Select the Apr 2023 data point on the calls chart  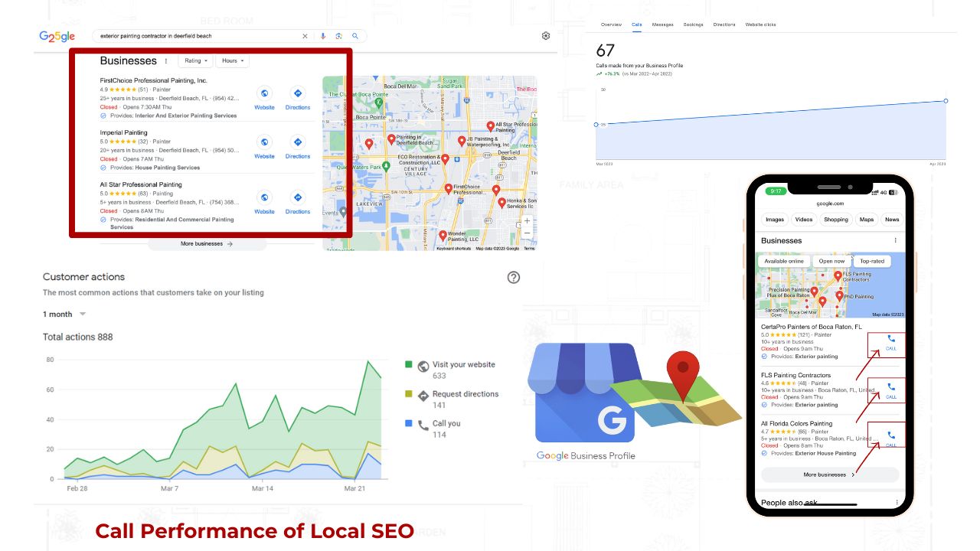[x=946, y=101]
